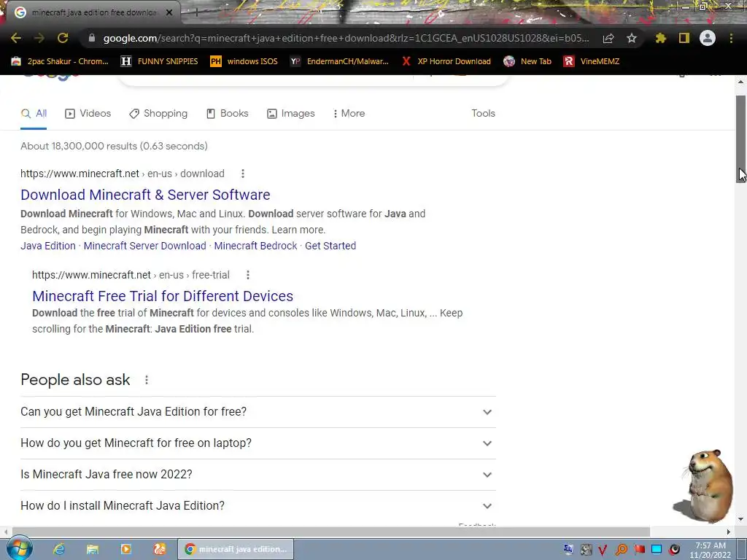
Task: Open options dots next to People also ask
Action: click(x=147, y=380)
